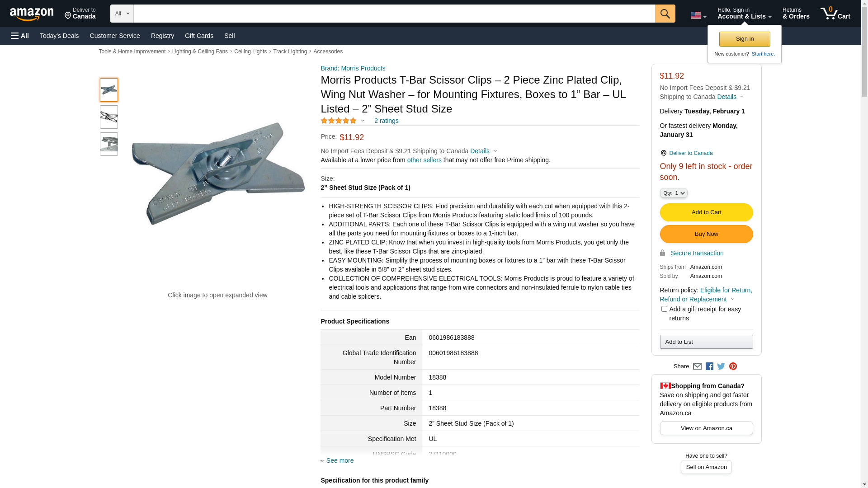Share product on Twitter

coord(721,366)
